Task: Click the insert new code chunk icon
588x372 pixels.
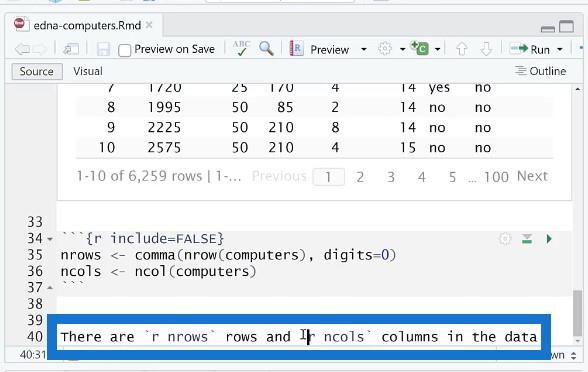Action: click(420, 48)
